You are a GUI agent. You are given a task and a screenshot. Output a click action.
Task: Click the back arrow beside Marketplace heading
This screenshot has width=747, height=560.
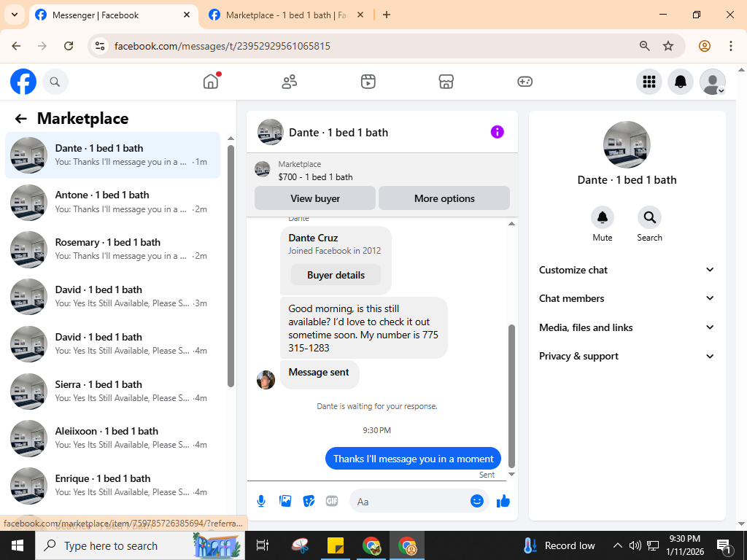point(20,119)
